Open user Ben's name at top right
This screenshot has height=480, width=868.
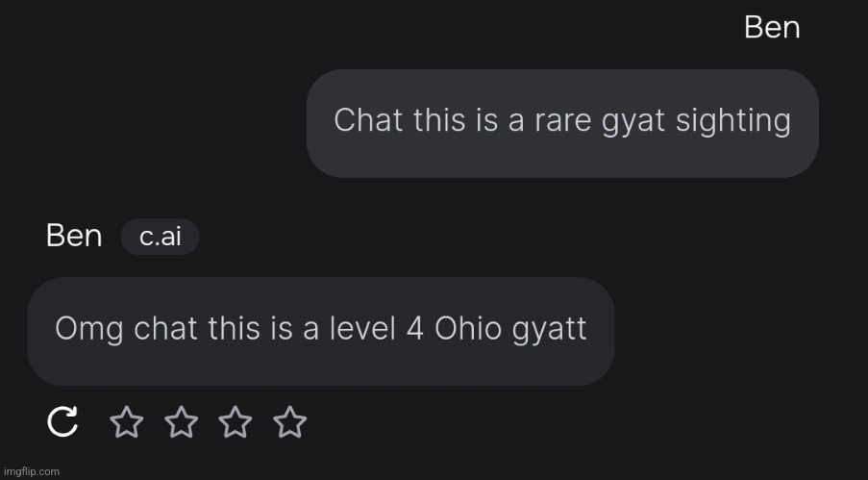pos(772,28)
